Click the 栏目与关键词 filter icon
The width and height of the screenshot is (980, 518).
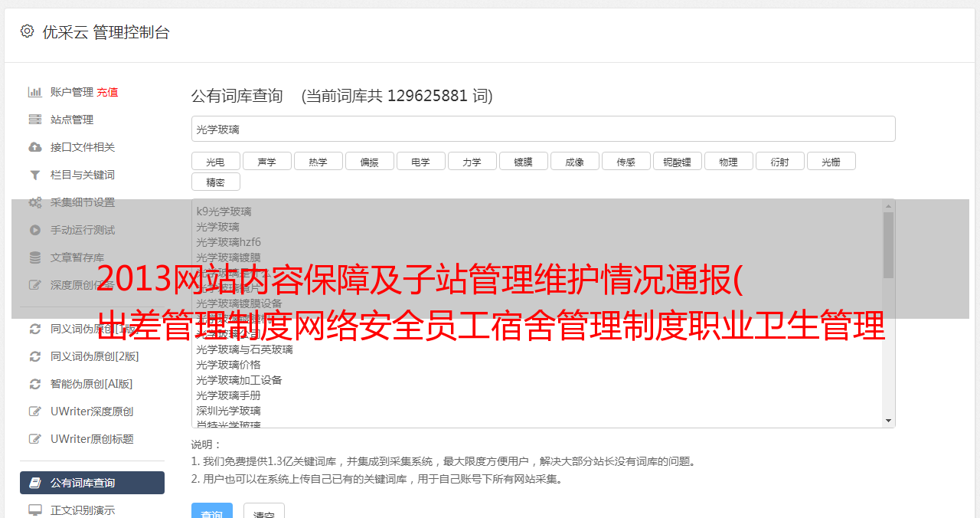point(35,175)
